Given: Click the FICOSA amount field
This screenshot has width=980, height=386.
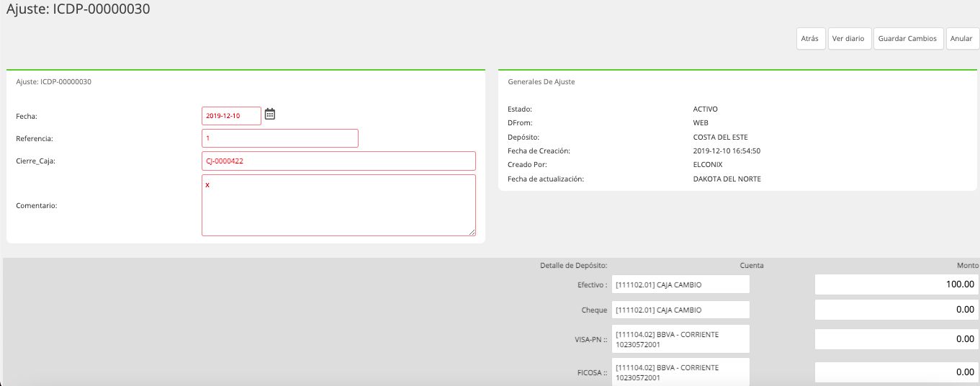Looking at the screenshot, I should pos(896,372).
